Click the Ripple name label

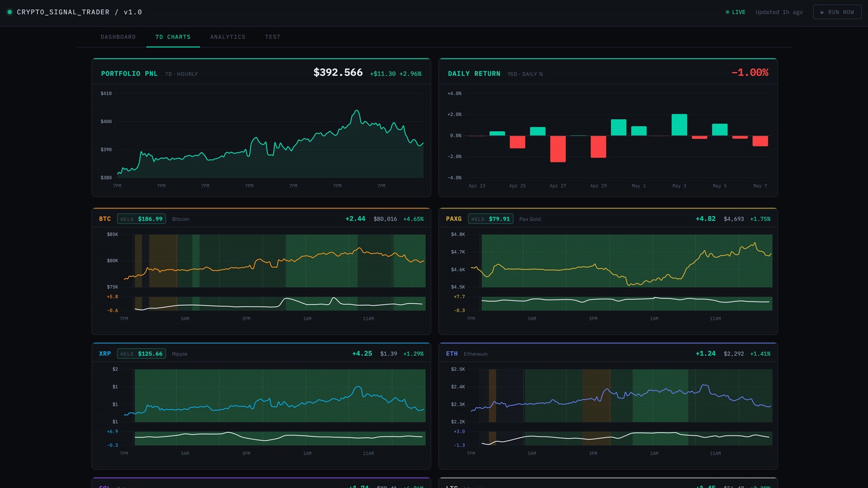pyautogui.click(x=180, y=354)
